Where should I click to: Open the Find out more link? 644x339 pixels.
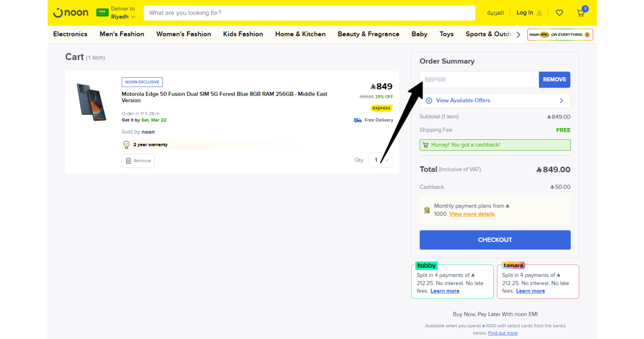point(503,333)
